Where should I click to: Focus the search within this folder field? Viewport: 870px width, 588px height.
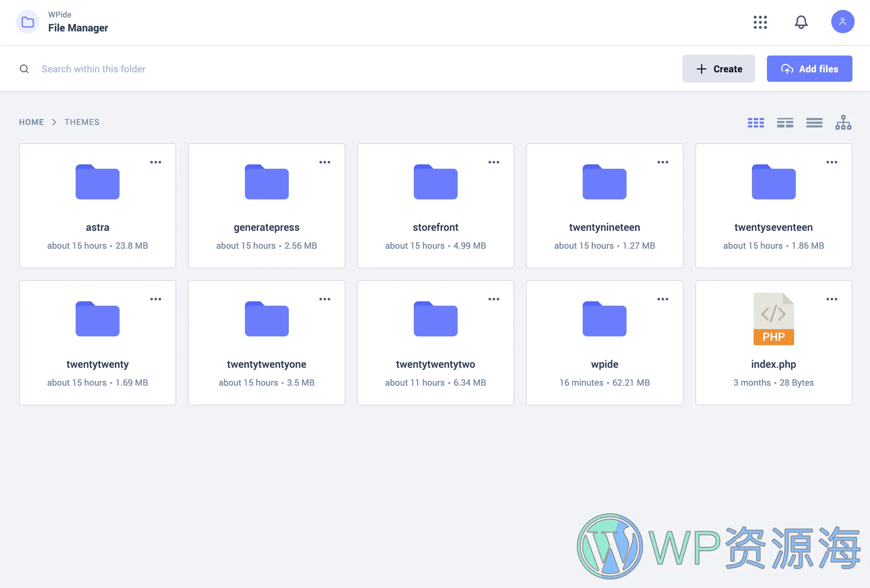224,69
